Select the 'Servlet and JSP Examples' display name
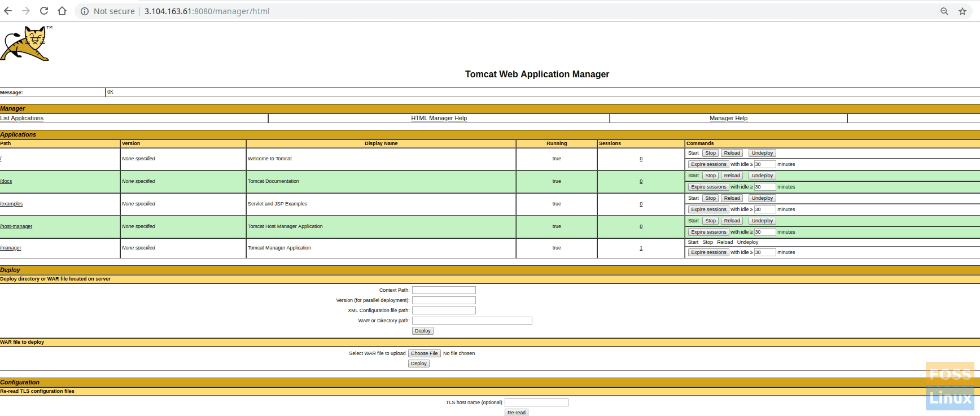The height and width of the screenshot is (416, 980). coord(278,204)
